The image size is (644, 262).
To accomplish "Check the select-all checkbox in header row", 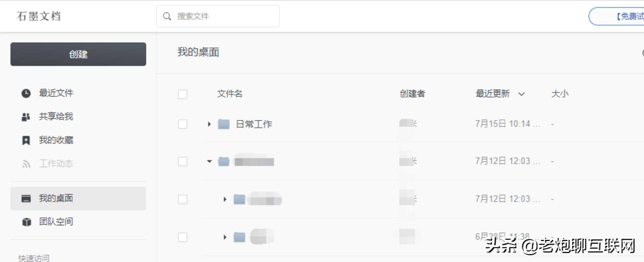I will coord(182,94).
